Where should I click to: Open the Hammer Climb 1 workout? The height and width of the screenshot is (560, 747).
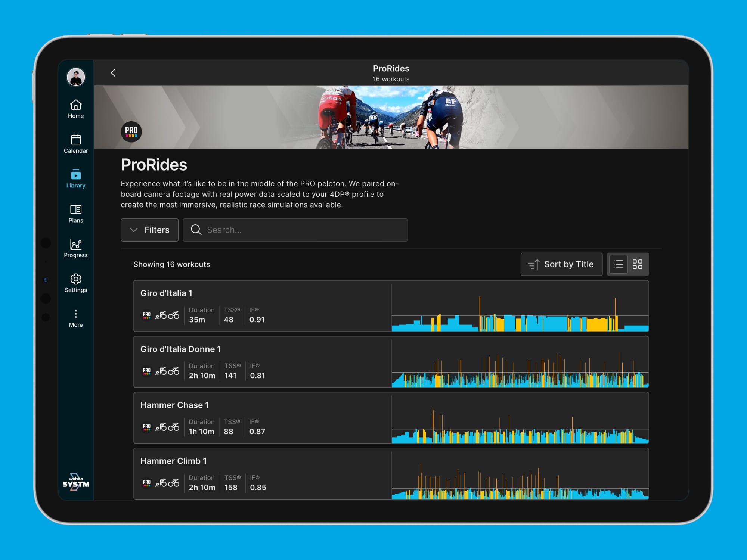(x=391, y=474)
